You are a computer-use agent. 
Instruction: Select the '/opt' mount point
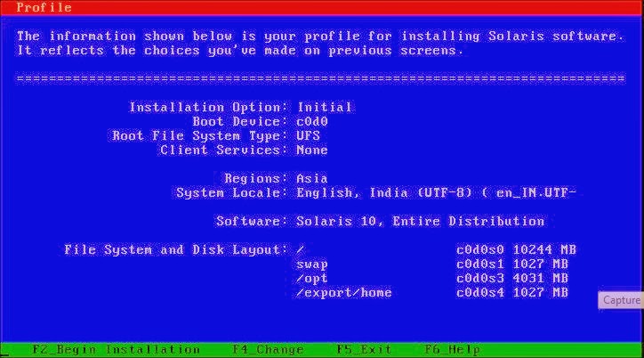(312, 279)
